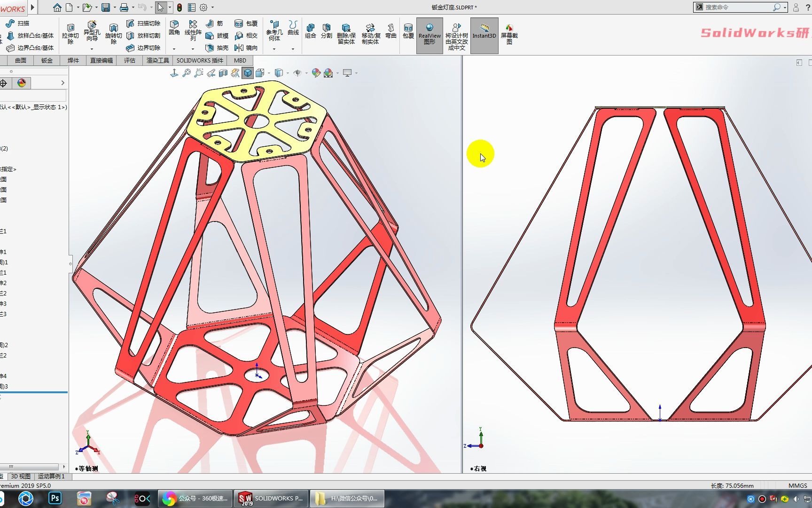Select 移动/复制实体 move copy bodies tool

[x=371, y=34]
